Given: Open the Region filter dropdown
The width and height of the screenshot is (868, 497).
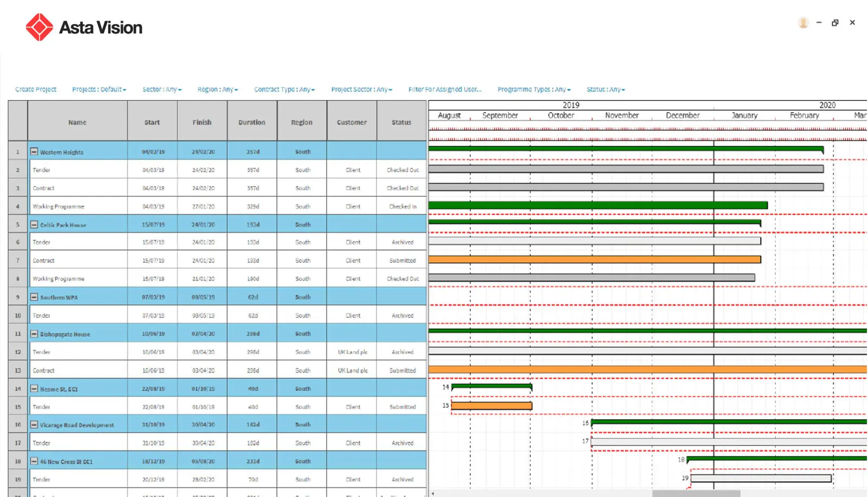Looking at the screenshot, I should [218, 90].
